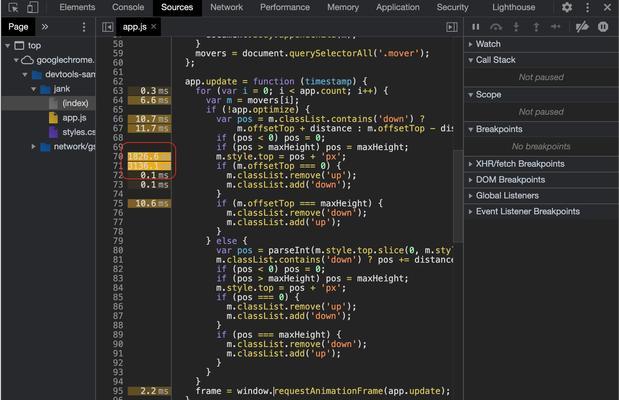The image size is (619, 400).
Task: Hide the navigator sidebar
Action: [107, 27]
